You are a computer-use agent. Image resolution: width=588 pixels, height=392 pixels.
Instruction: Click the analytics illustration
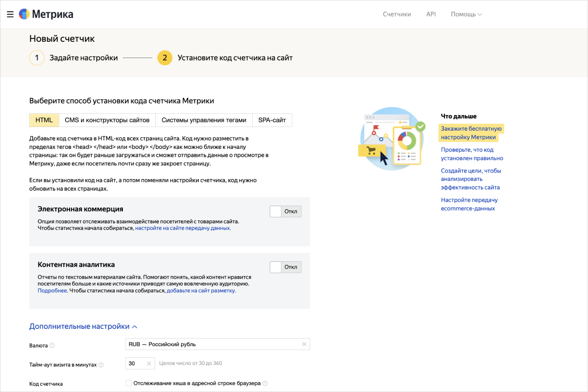click(392, 139)
